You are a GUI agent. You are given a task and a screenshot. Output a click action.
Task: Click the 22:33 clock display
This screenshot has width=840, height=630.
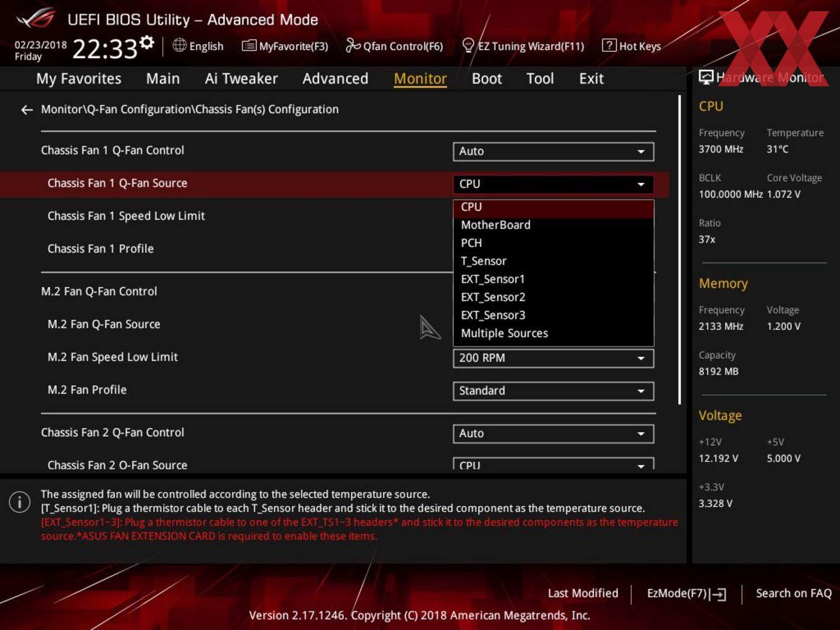pos(104,48)
